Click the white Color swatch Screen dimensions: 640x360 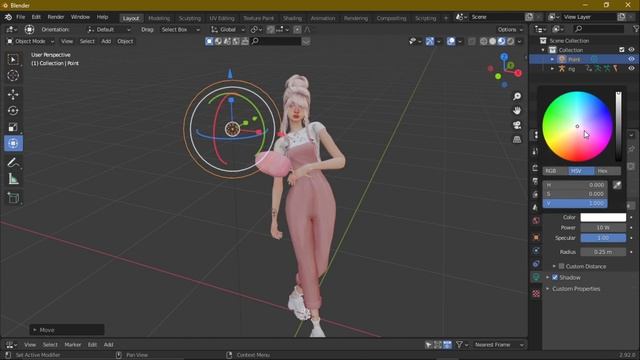[x=603, y=217]
